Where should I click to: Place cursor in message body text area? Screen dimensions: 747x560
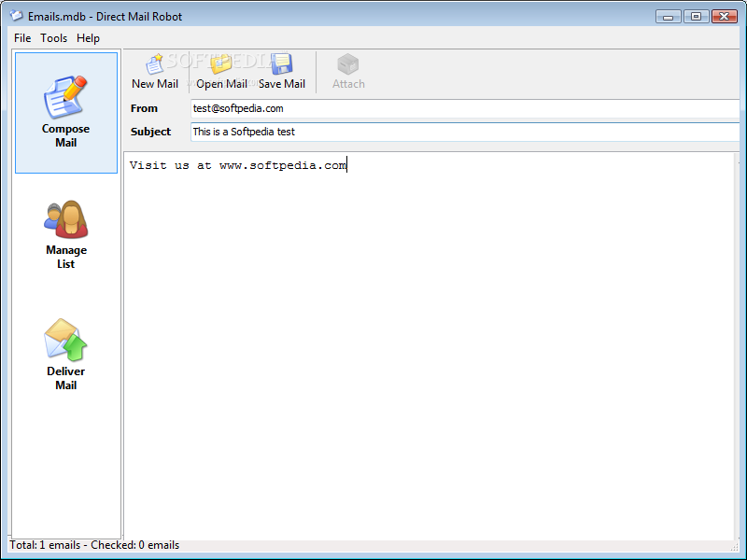429,345
